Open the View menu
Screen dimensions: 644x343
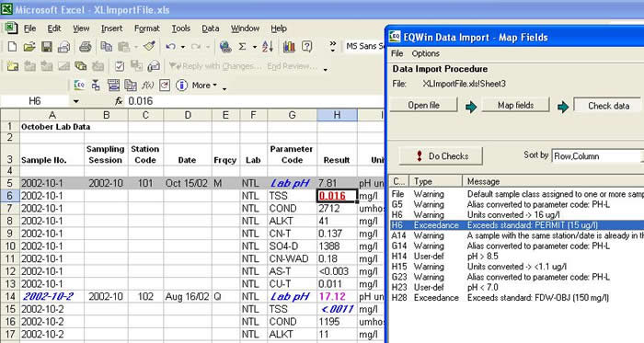81,29
